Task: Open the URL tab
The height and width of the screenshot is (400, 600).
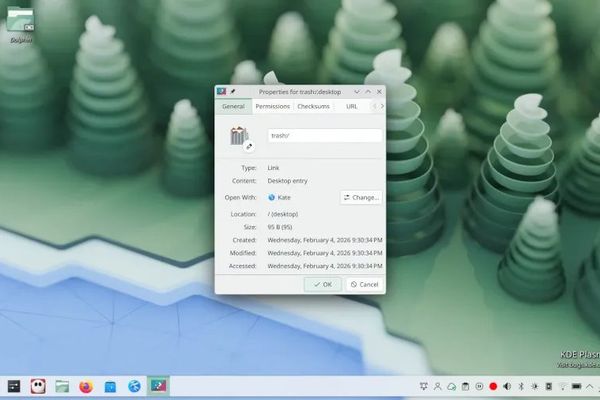Action: point(352,106)
